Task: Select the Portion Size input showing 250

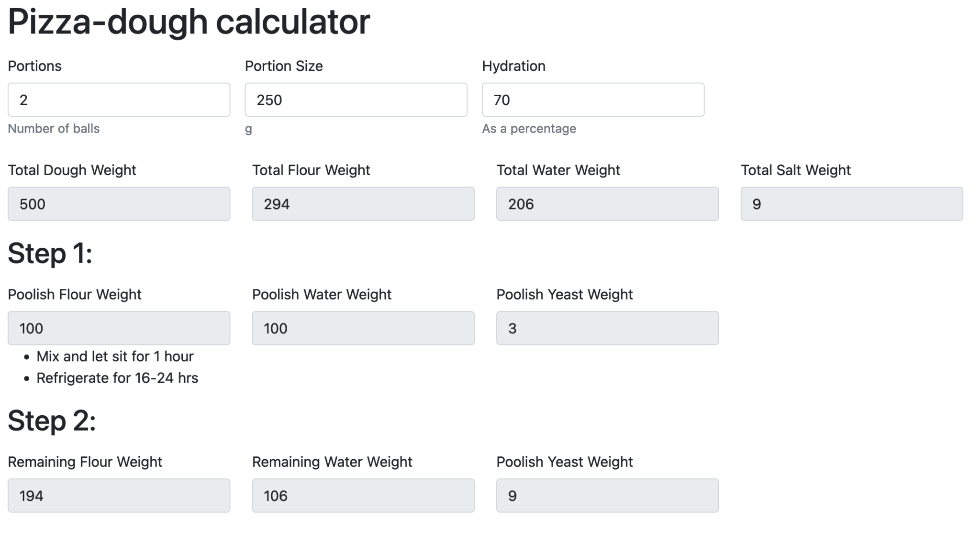Action: [x=356, y=100]
